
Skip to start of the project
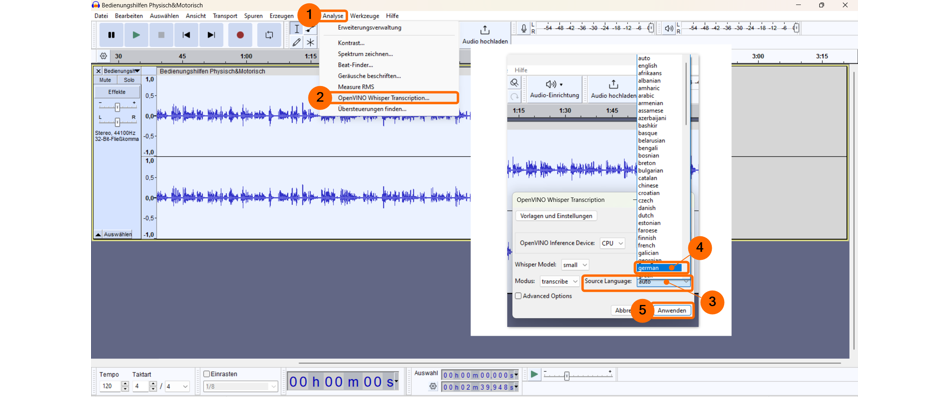coord(186,35)
